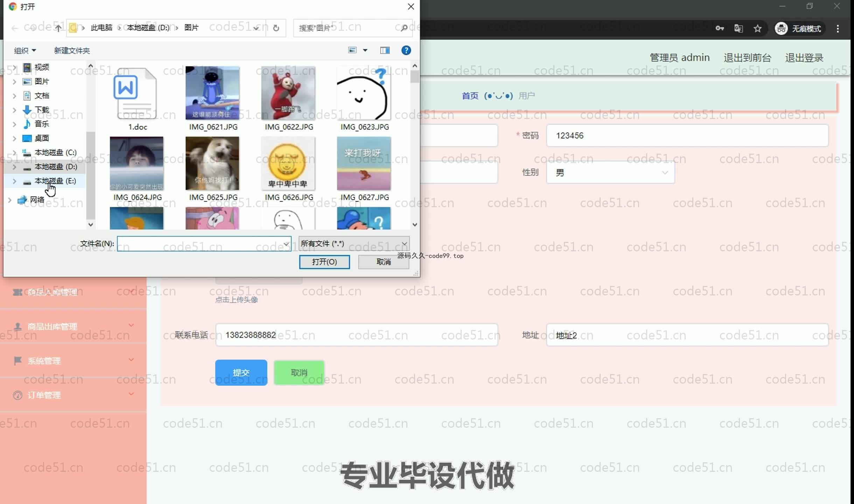Expand the 视频 tree node

tap(14, 67)
